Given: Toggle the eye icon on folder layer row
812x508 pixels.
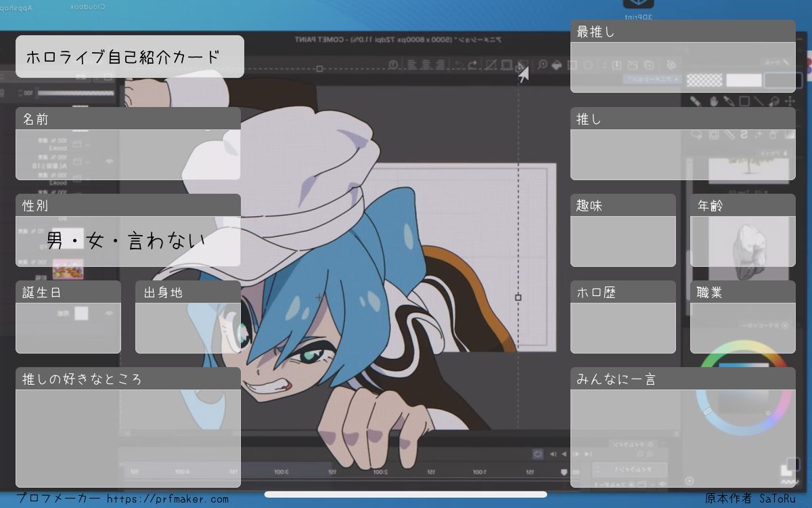Looking at the screenshot, I should pyautogui.click(x=110, y=161).
